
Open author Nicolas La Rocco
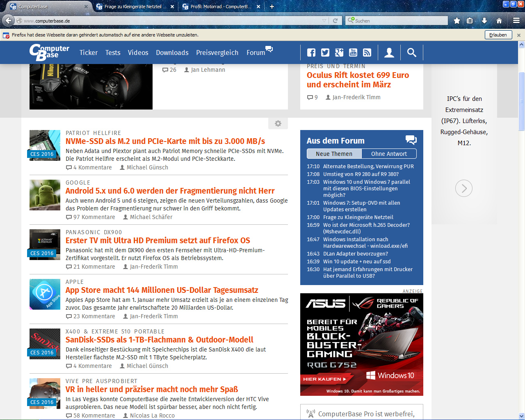(x=152, y=415)
